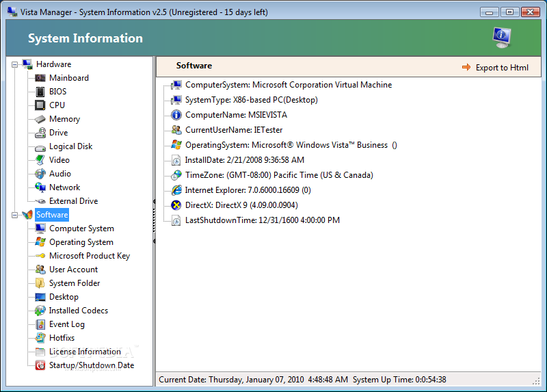
Task: Click the Video icon in tree
Action: [40, 160]
